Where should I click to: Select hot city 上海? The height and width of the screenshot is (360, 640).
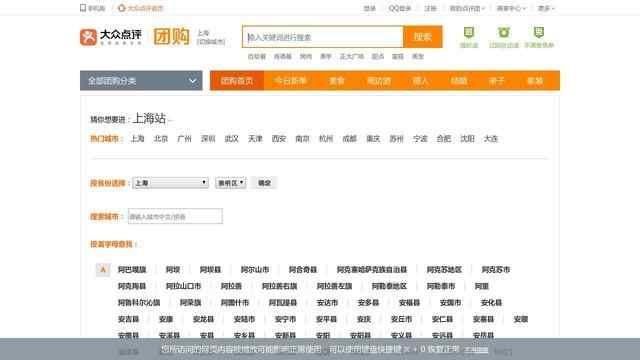click(137, 139)
